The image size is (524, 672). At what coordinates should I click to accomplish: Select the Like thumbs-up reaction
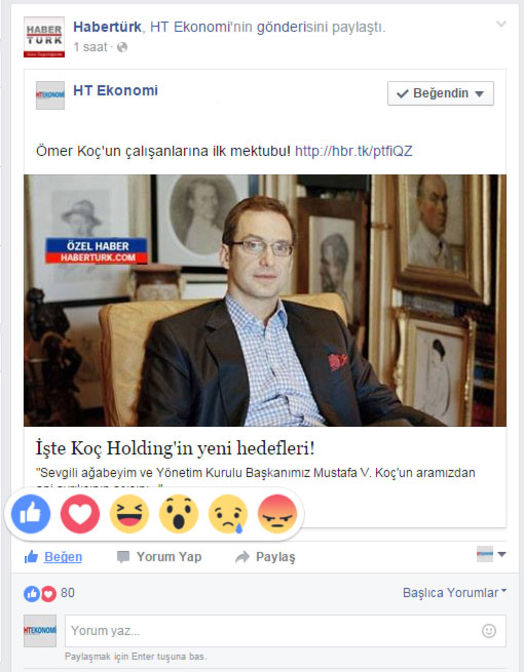click(x=31, y=513)
